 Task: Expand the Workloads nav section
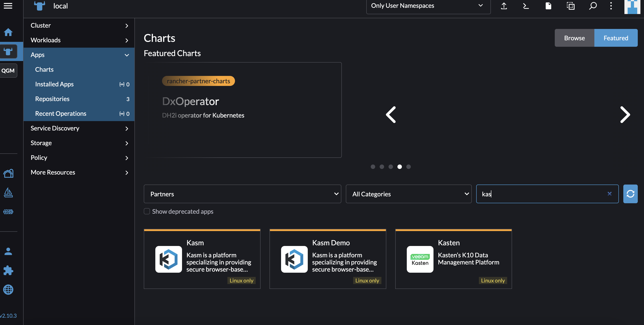pos(79,40)
